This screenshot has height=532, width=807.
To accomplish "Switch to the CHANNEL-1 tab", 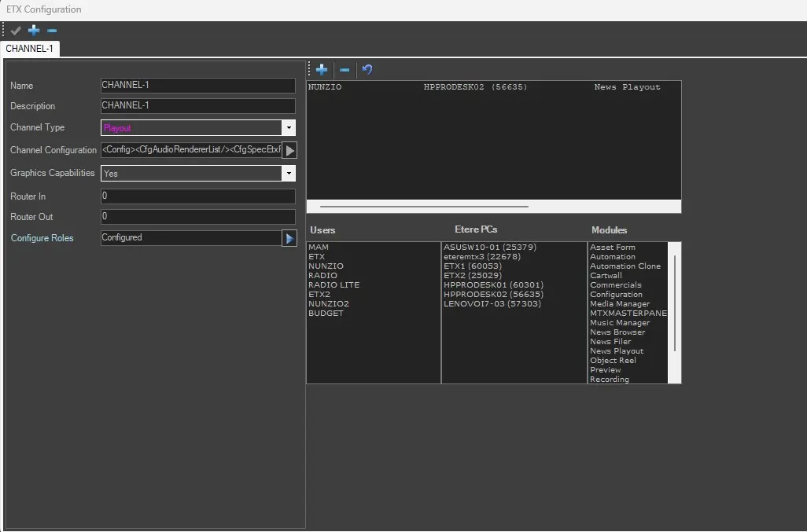I will coord(30,49).
